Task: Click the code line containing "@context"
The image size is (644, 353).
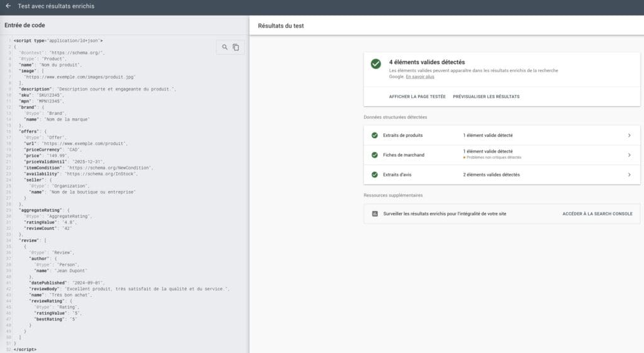Action: pos(62,53)
